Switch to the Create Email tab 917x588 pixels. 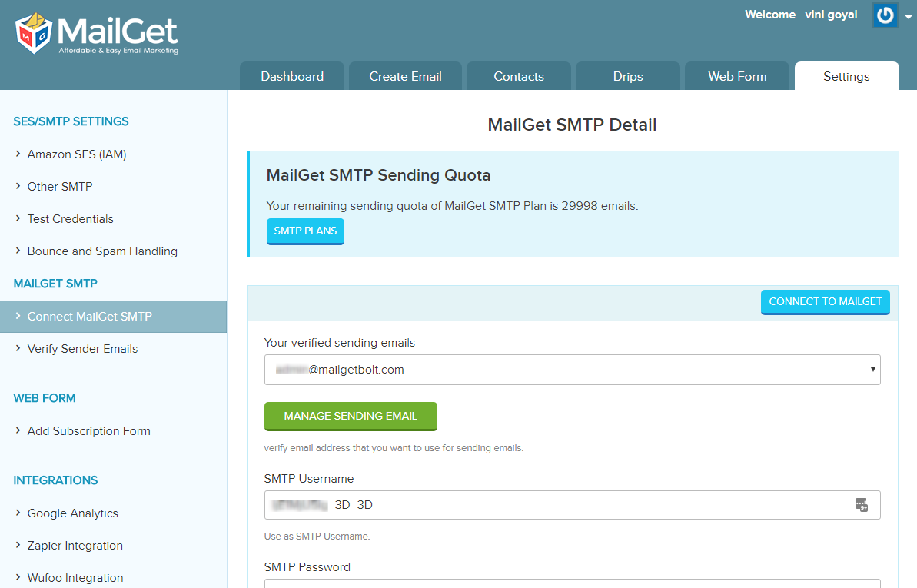405,76
